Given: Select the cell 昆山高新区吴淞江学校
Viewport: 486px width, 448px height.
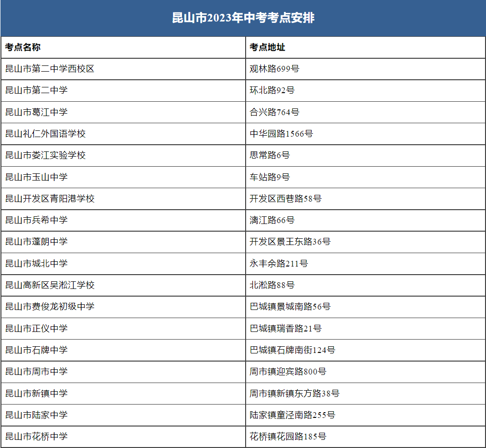Looking at the screenshot, I should [x=123, y=285].
